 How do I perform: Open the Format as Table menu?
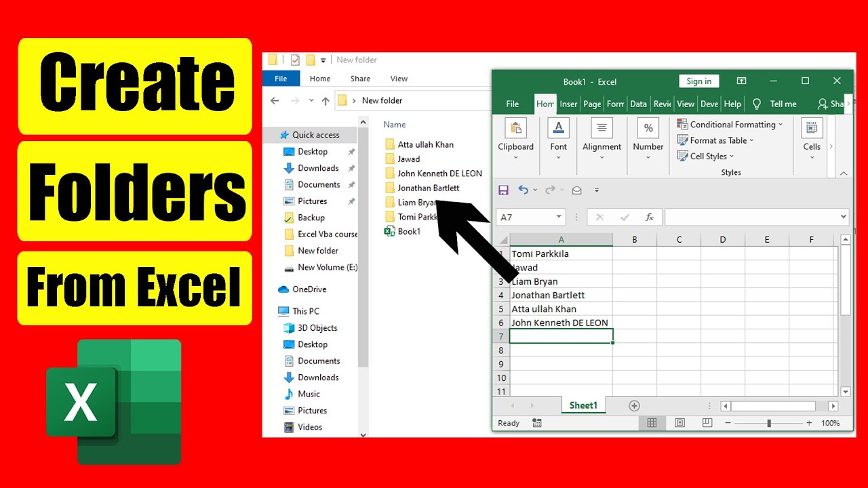tap(715, 140)
